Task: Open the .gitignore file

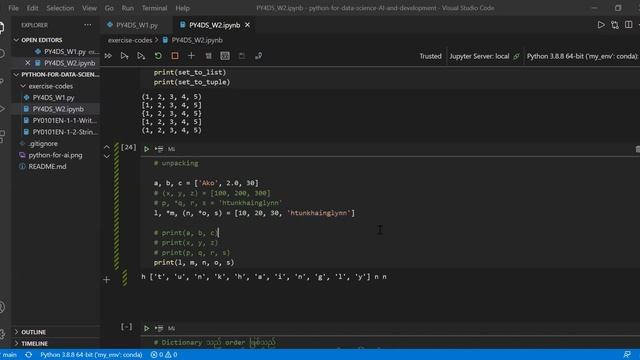Action: [x=43, y=144]
